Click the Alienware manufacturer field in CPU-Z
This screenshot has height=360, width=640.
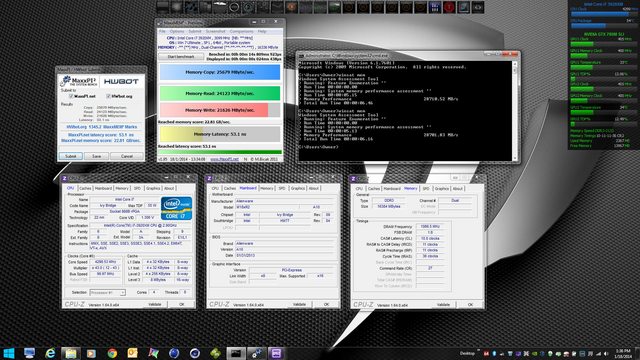click(x=284, y=201)
